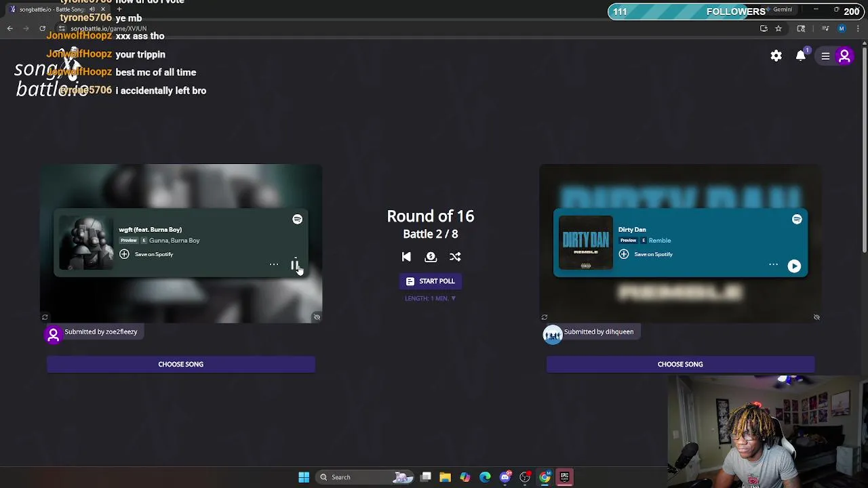Open Gunna, Burna Boy artist link
Screen dimensions: 868x488
[x=174, y=241]
